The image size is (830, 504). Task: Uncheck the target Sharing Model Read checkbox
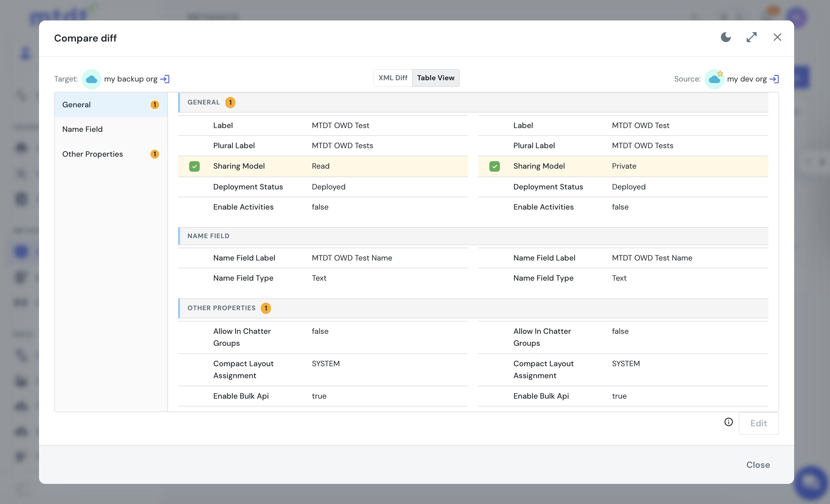click(x=194, y=166)
